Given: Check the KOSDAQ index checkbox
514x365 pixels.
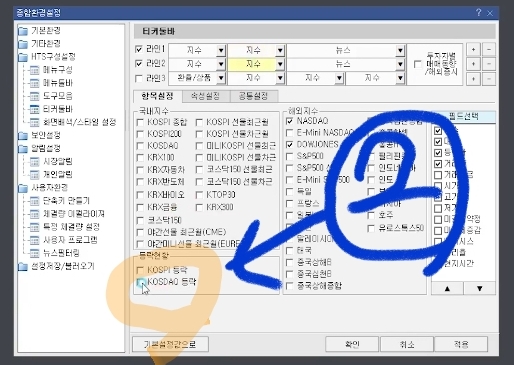Looking at the screenshot, I should (140, 146).
